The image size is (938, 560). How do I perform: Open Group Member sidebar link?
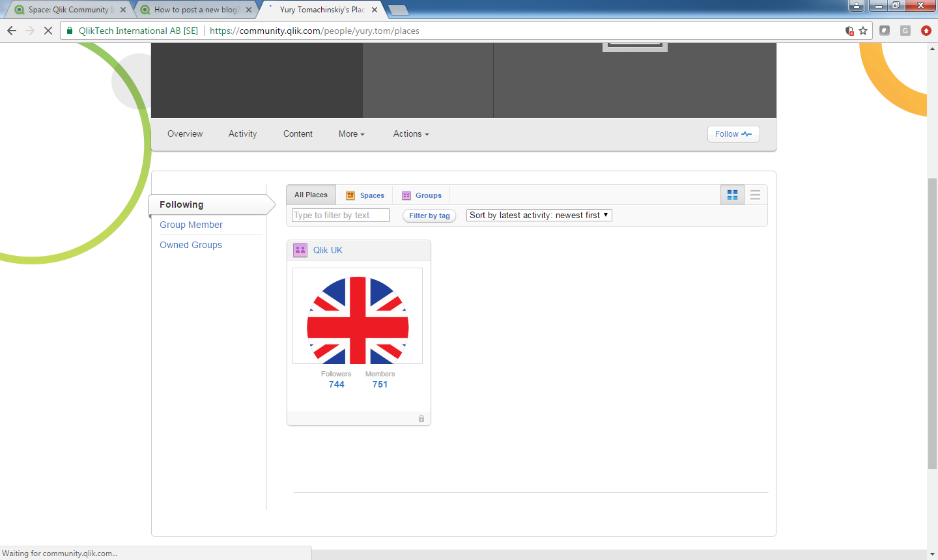coord(192,225)
